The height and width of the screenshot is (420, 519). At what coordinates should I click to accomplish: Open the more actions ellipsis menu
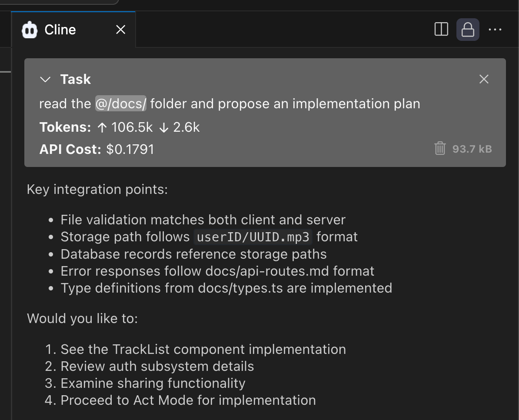click(495, 30)
